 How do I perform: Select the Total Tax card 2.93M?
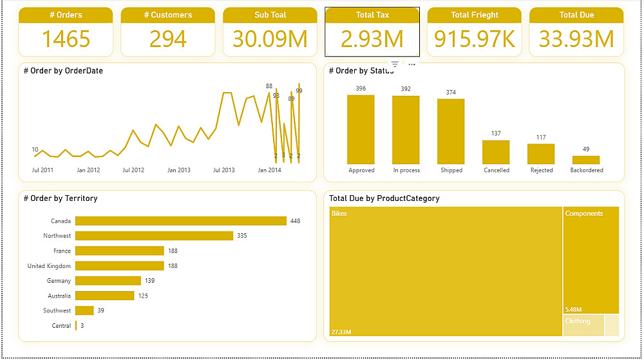372,32
